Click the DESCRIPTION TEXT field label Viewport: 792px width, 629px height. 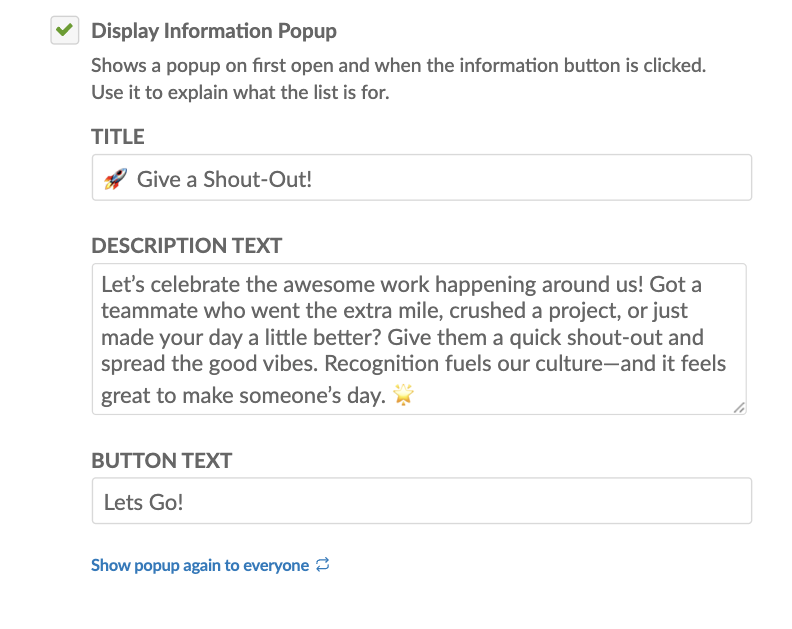click(x=187, y=245)
